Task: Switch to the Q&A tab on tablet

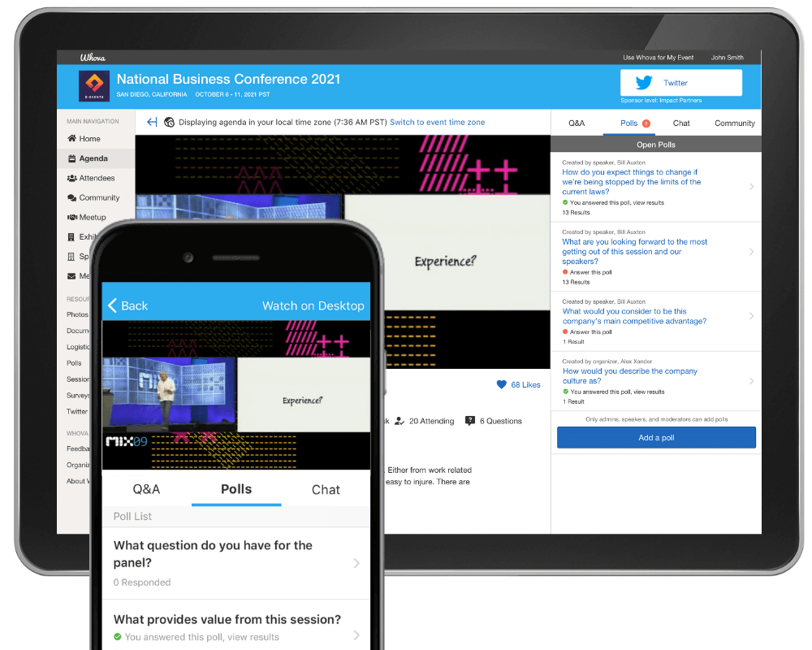Action: [577, 123]
